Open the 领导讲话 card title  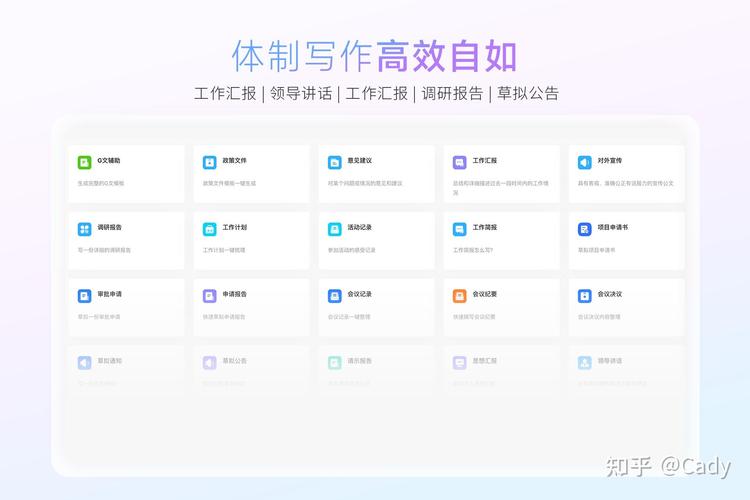(609, 361)
